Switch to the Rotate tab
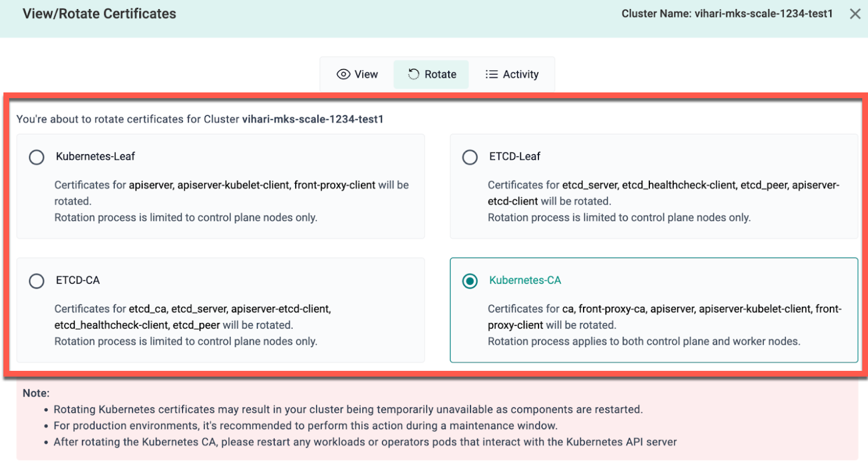The image size is (868, 461). click(x=432, y=74)
